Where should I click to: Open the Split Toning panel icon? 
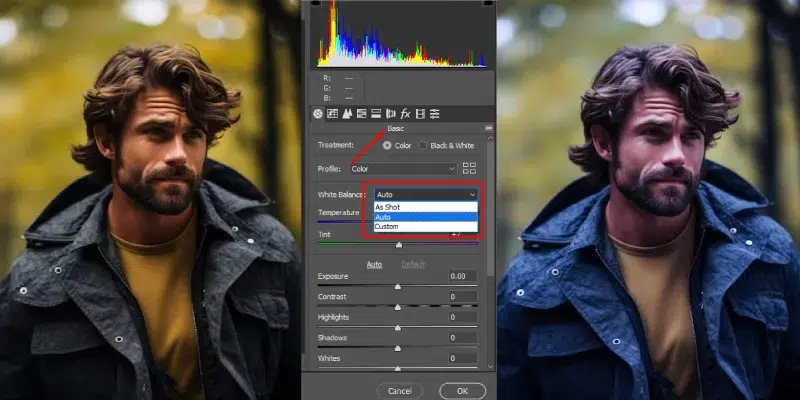coord(377,114)
